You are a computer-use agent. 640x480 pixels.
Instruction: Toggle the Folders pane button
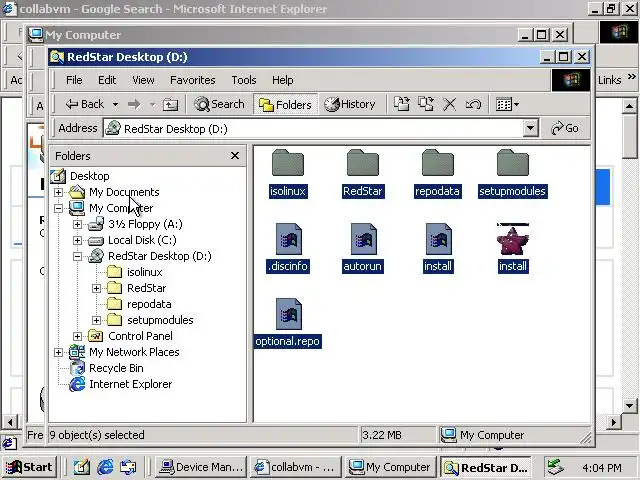285,104
